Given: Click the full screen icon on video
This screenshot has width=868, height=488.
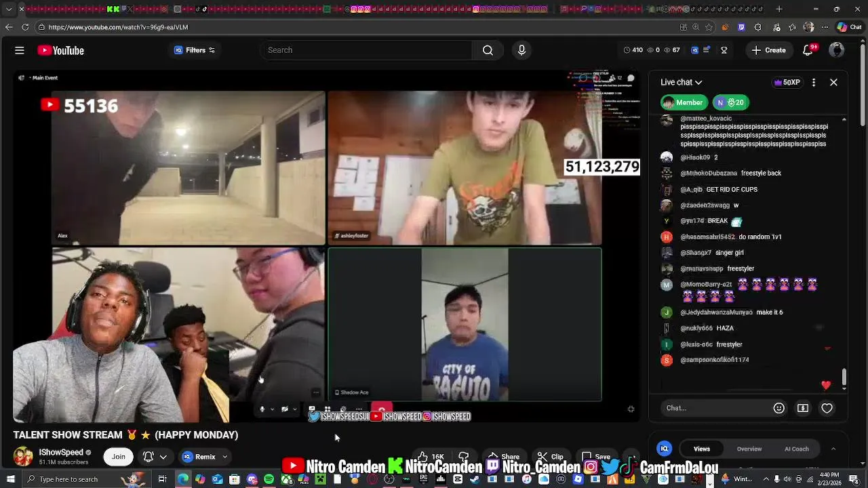Looking at the screenshot, I should pos(631,409).
